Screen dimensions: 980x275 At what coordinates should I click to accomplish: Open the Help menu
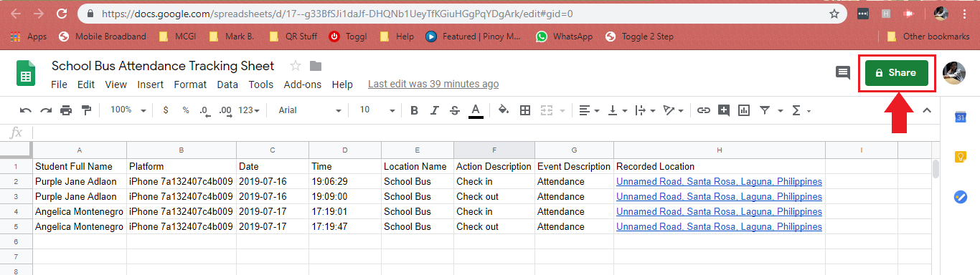(342, 85)
